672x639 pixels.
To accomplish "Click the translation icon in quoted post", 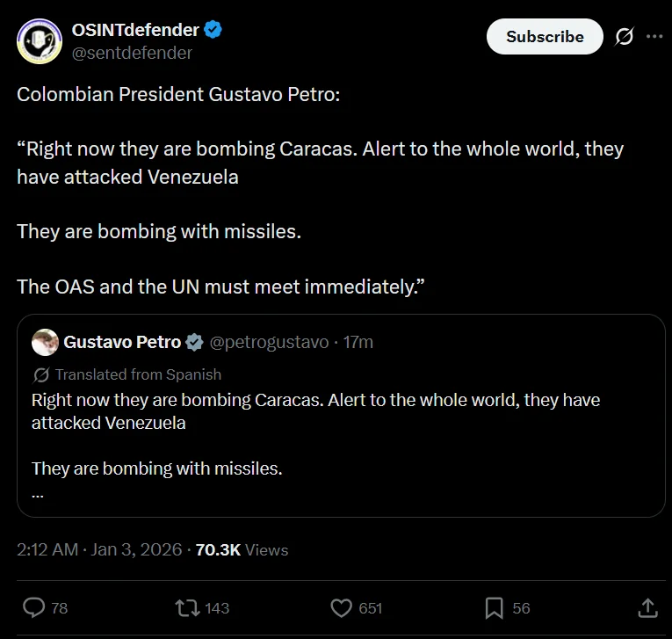I will tap(40, 374).
